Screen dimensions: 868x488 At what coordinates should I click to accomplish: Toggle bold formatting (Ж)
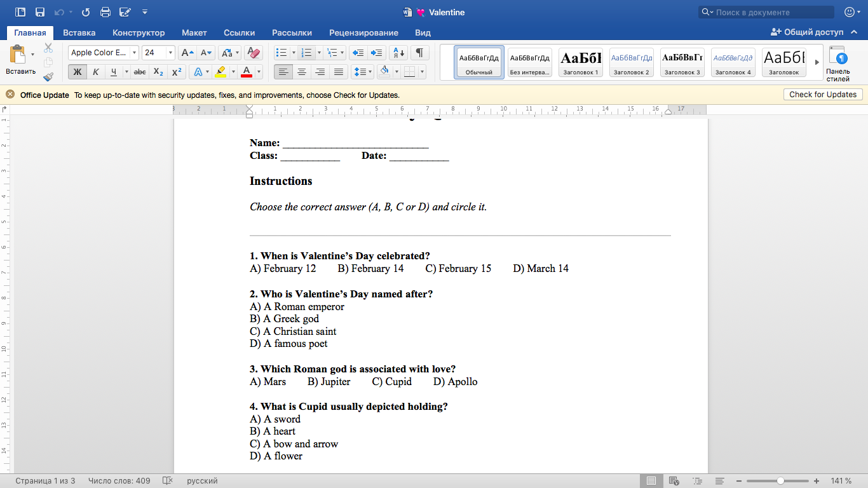point(76,72)
